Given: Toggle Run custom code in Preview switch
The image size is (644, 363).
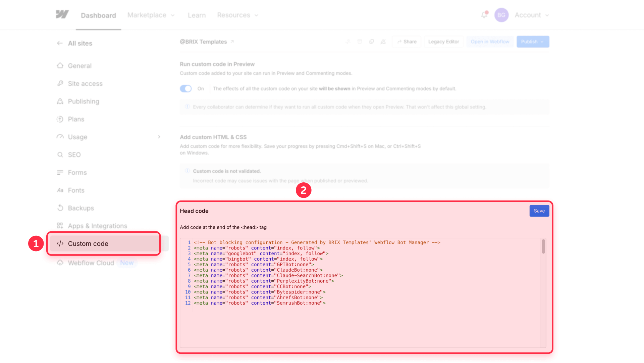Looking at the screenshot, I should point(186,89).
